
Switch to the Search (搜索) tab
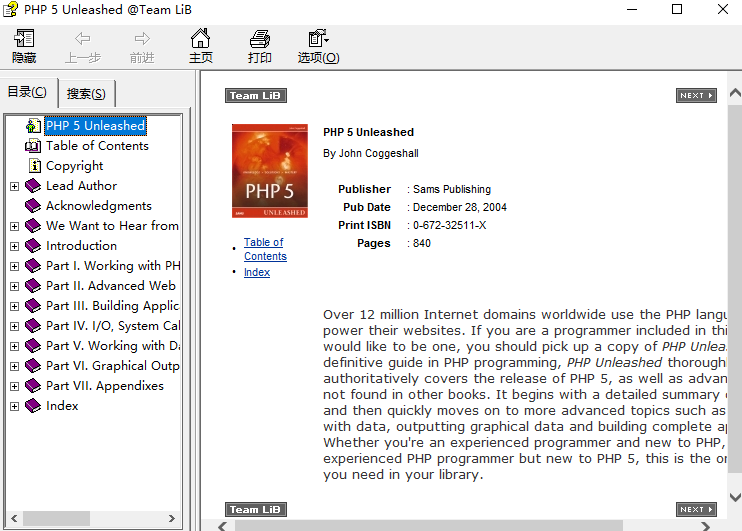pos(86,94)
